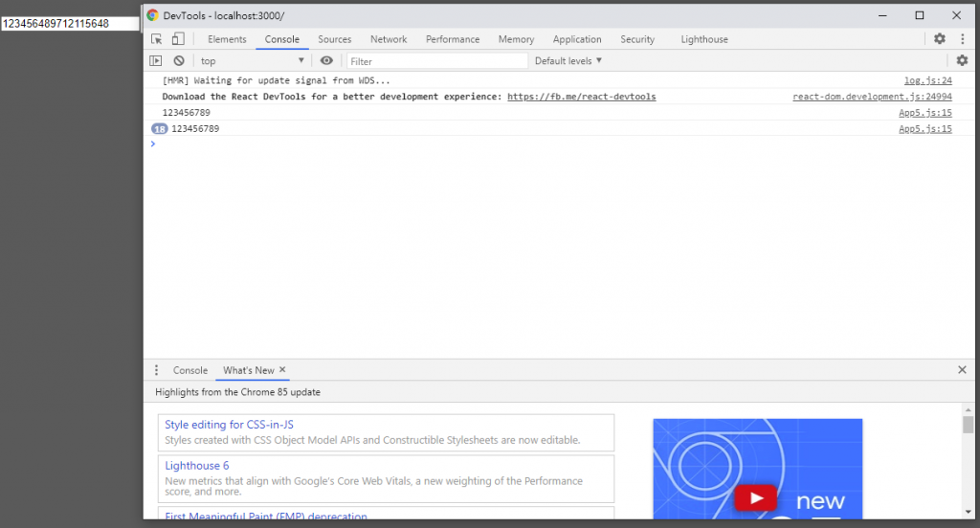Open Console settings gear icon
Image resolution: width=980 pixels, height=528 pixels.
coord(962,60)
